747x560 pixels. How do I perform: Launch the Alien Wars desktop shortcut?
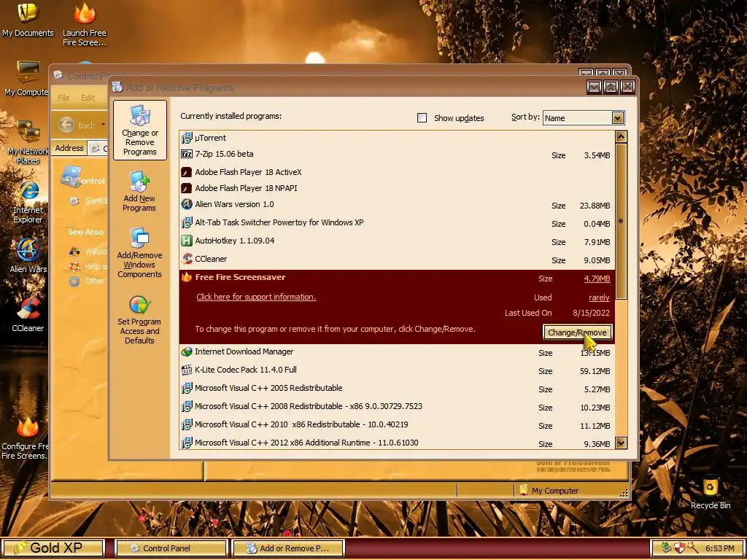pyautogui.click(x=28, y=255)
